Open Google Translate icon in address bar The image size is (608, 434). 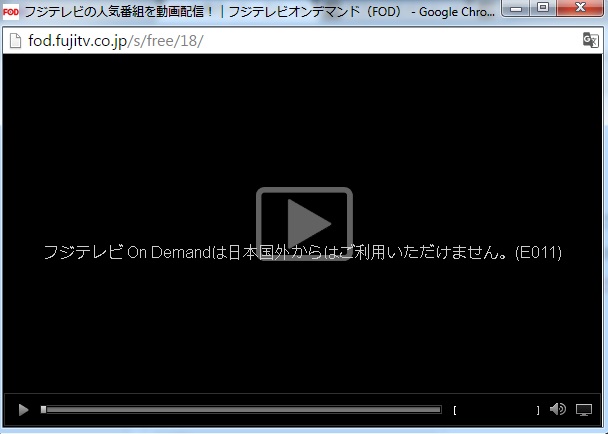tap(591, 40)
